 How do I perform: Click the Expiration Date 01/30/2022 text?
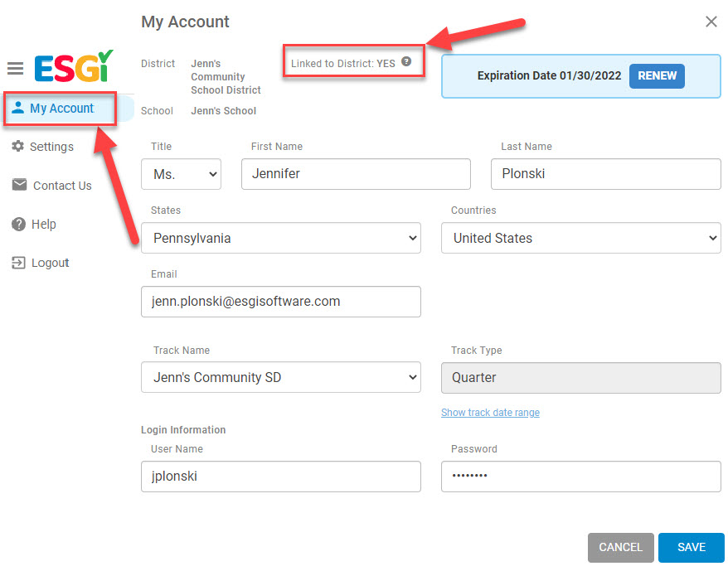click(x=549, y=75)
